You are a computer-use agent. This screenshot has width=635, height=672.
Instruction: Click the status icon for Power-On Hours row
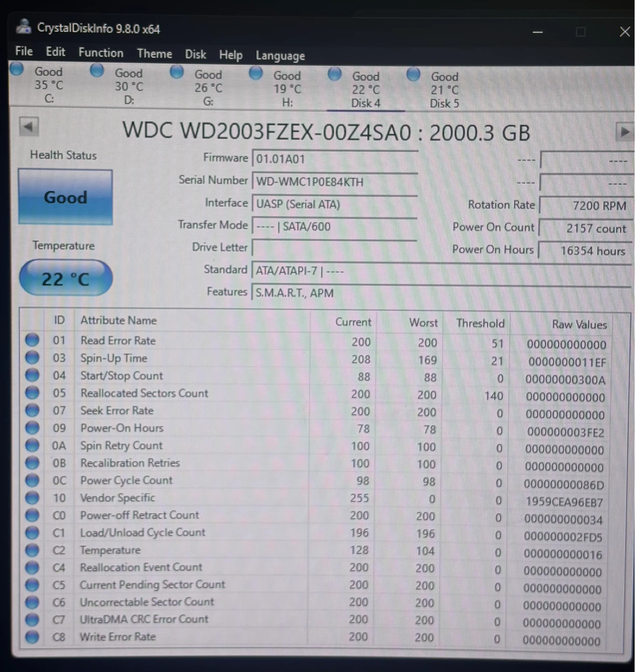click(x=32, y=427)
